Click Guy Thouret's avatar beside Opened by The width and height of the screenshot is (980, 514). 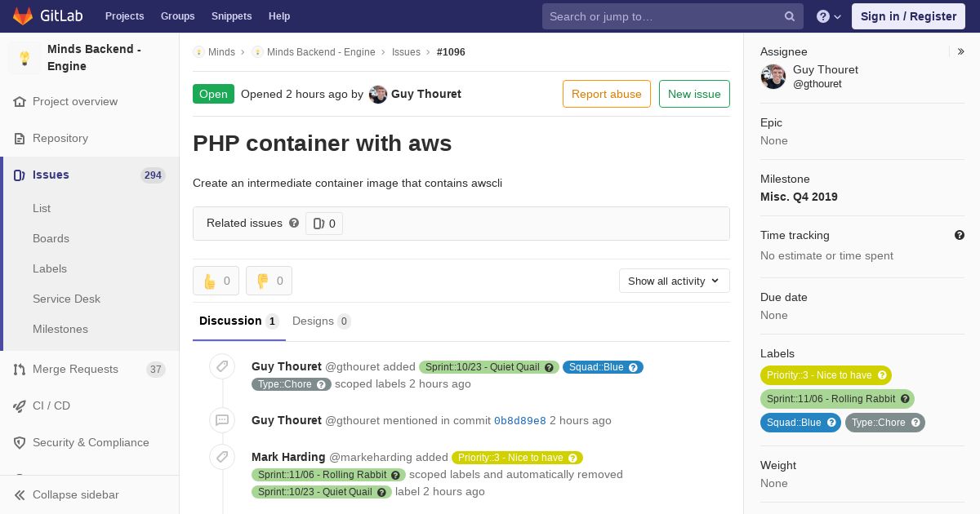[378, 95]
